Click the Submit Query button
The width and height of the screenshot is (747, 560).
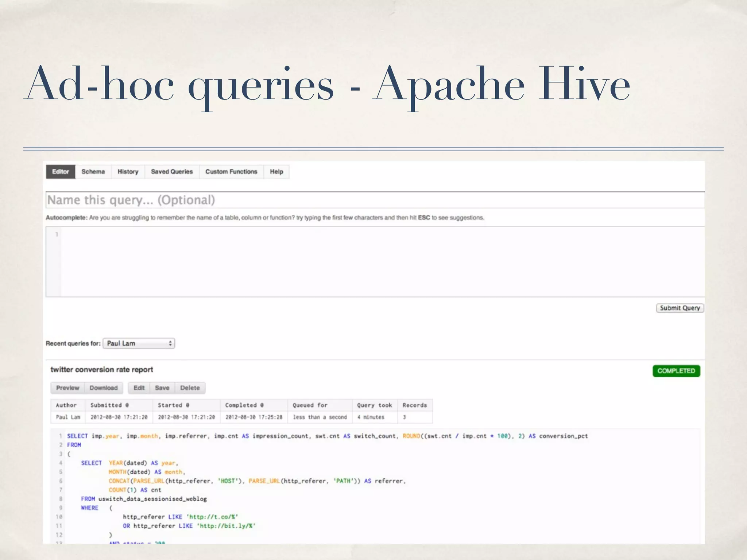click(x=680, y=308)
